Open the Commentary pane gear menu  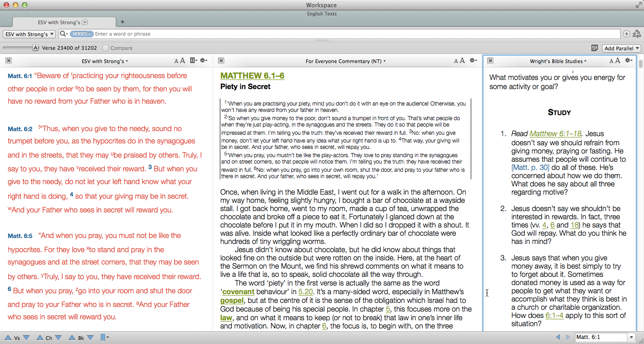pyautogui.click(x=473, y=61)
